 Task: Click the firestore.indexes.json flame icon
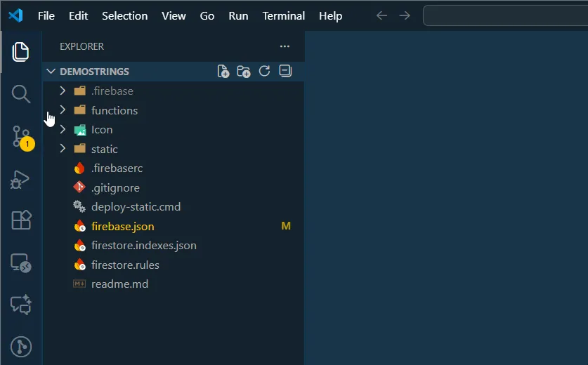pos(79,245)
